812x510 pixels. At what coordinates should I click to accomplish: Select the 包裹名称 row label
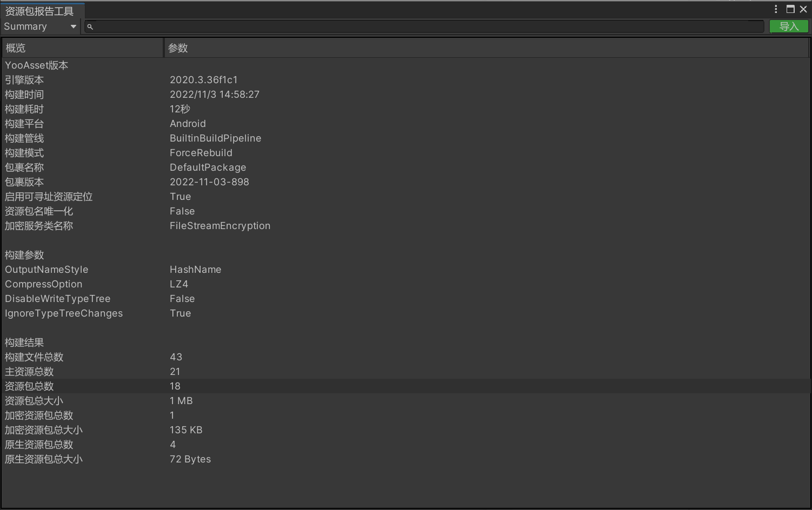click(x=24, y=167)
